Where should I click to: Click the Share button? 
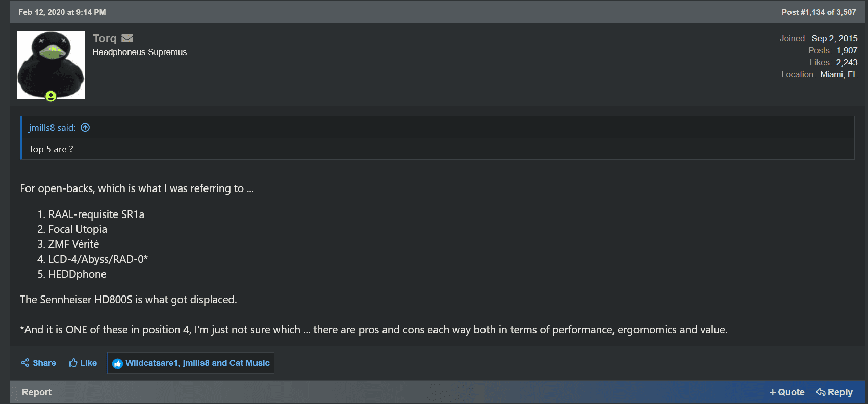pos(39,363)
